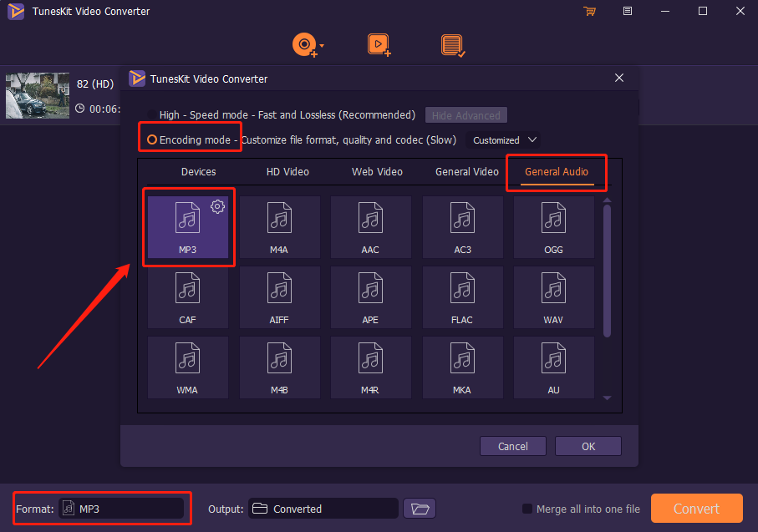Select the AU audio format
758x532 pixels.
point(554,367)
